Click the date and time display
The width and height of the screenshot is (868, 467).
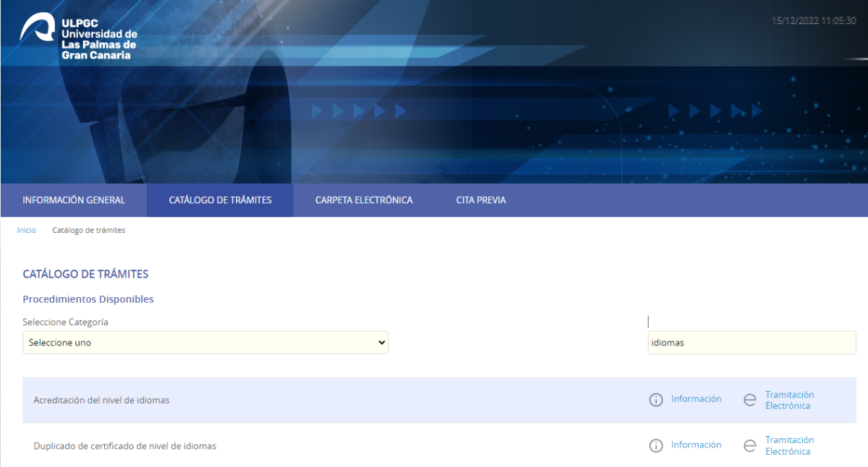(814, 21)
